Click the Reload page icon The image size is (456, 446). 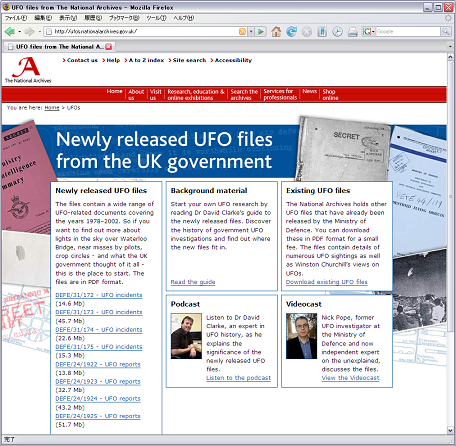(291, 32)
